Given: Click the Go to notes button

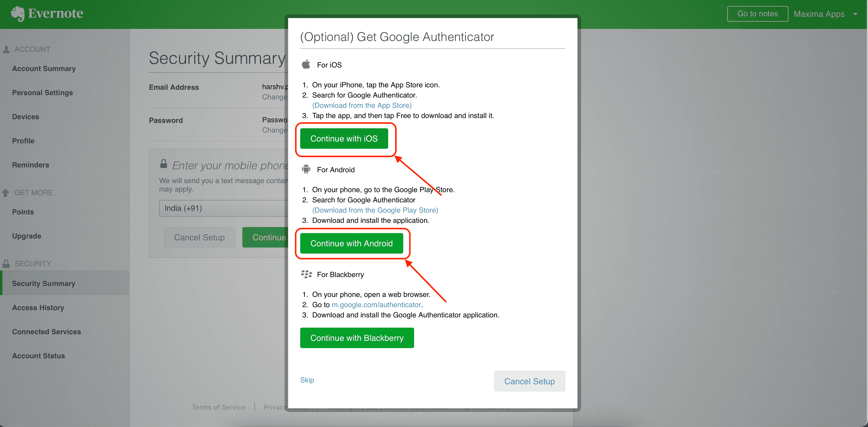Looking at the screenshot, I should 757,14.
